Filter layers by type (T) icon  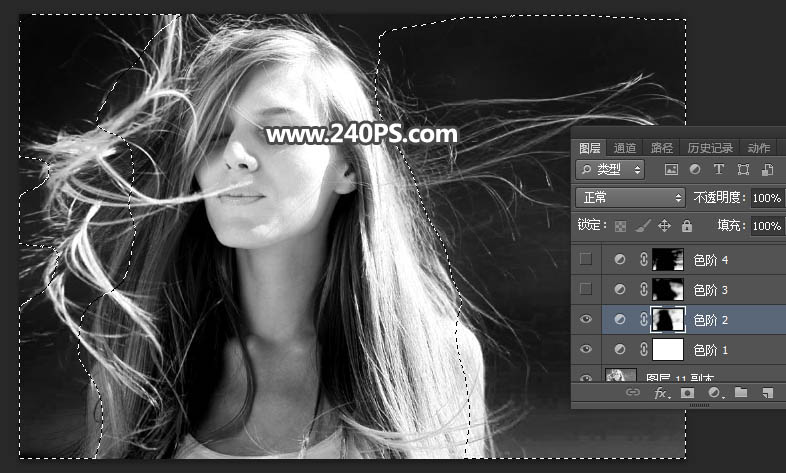(719, 169)
